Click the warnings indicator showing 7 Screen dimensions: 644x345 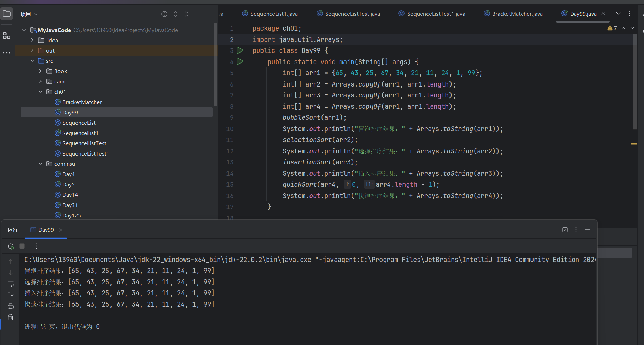(612, 28)
